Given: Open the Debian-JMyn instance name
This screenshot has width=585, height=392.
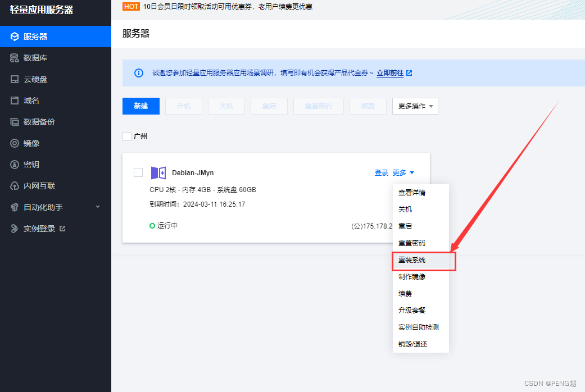Looking at the screenshot, I should pos(193,172).
